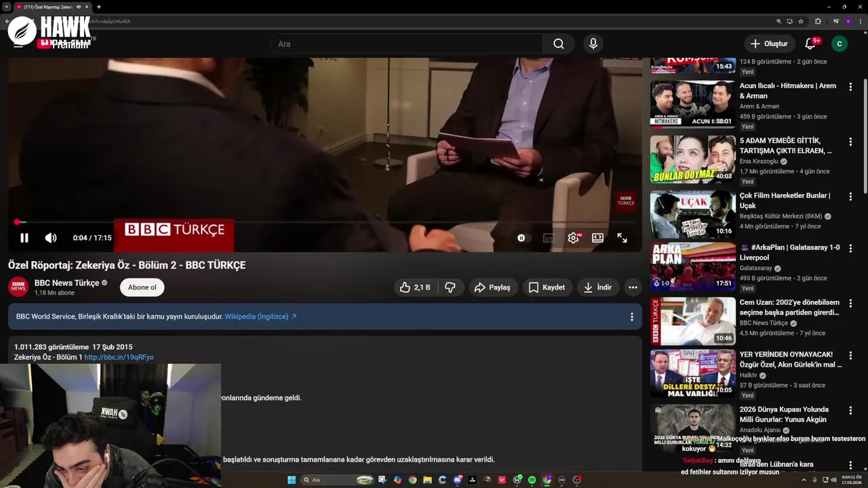This screenshot has height=488, width=868.
Task: Open Chrome from the taskbar
Action: click(x=412, y=480)
